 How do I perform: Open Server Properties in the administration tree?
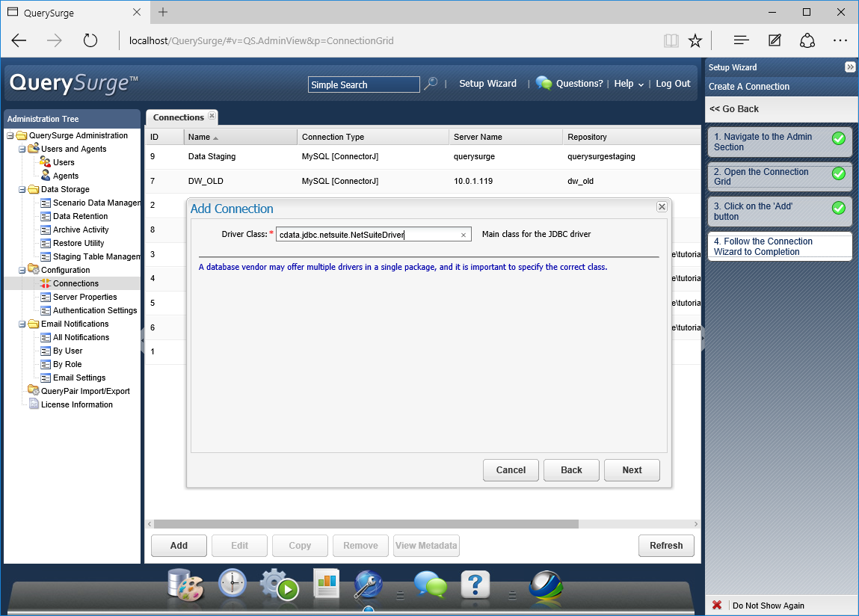(85, 297)
